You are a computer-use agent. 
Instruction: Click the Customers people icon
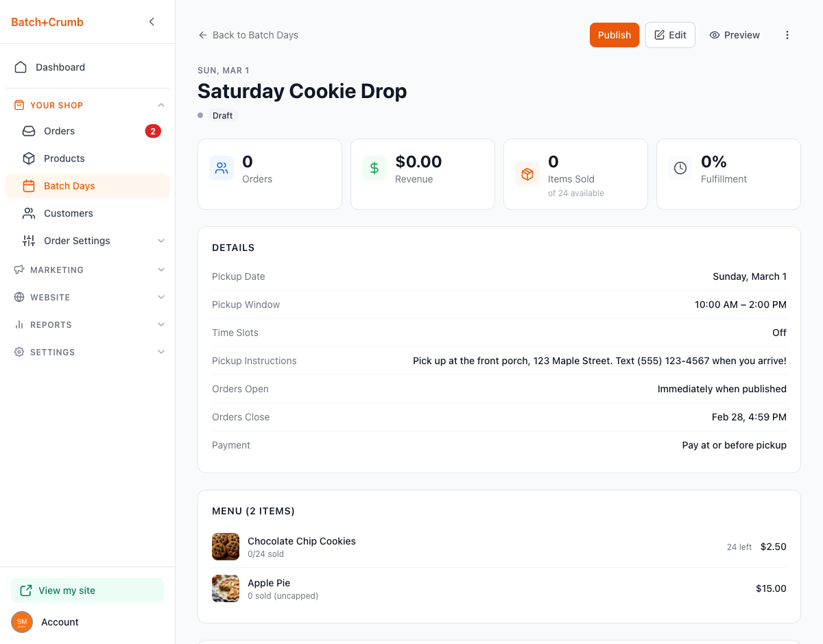29,213
